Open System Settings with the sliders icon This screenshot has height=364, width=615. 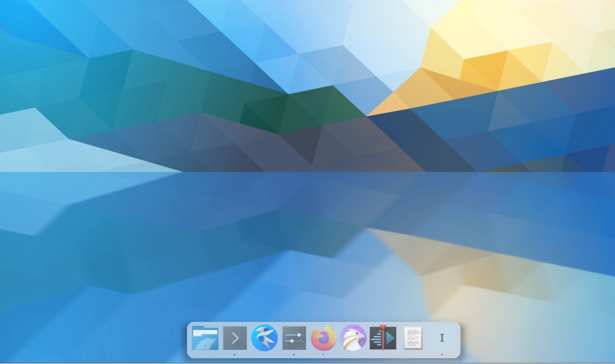click(294, 338)
